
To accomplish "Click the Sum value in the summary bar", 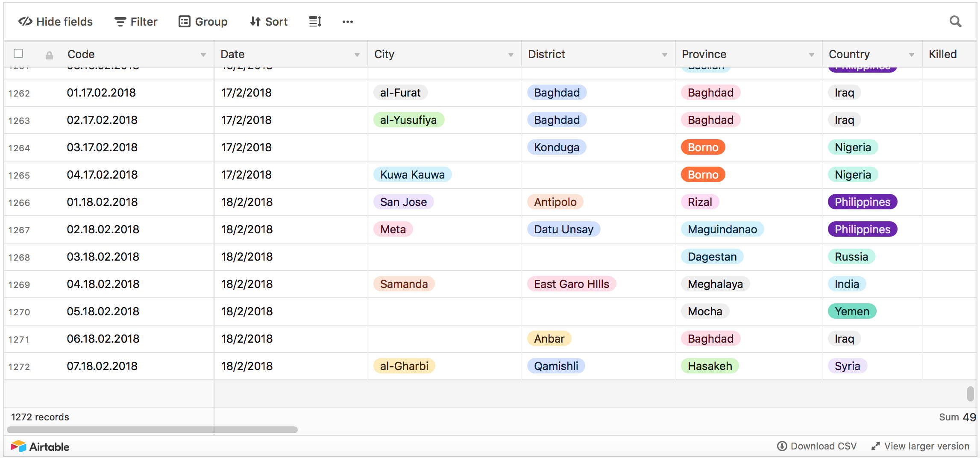I will click(957, 417).
